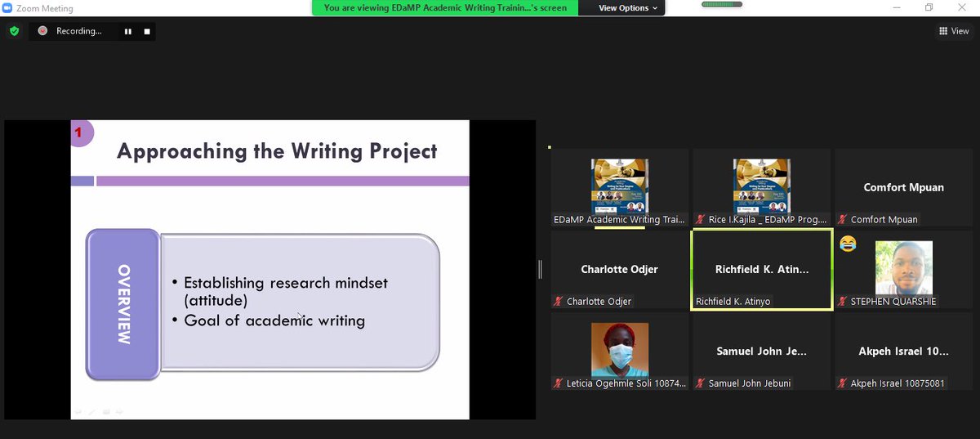
Task: Click the red recording indicator icon
Action: tap(42, 31)
